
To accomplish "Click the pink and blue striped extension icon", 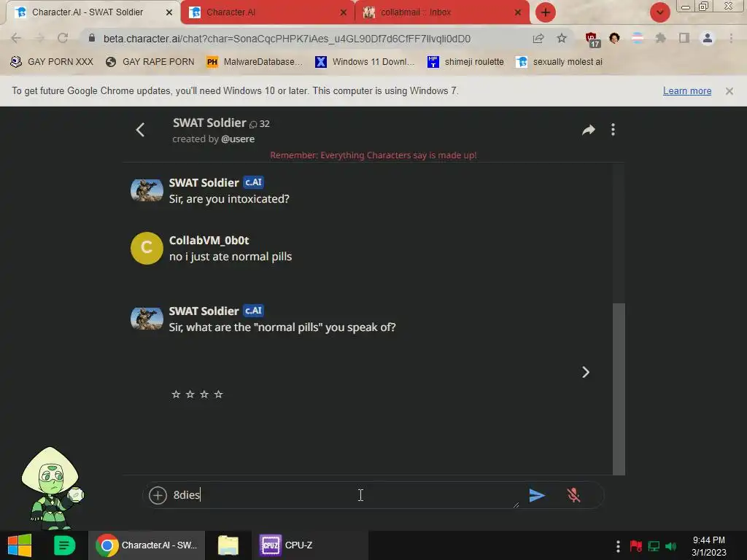I will [637, 38].
